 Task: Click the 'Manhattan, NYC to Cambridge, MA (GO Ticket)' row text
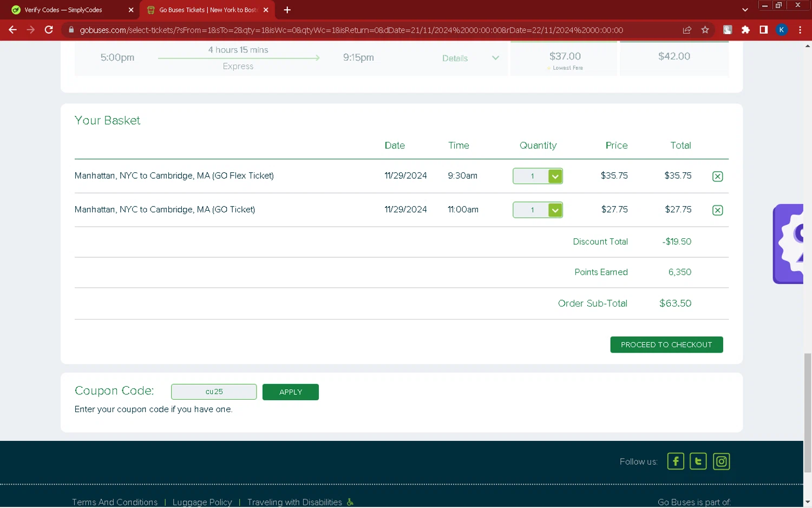point(165,209)
